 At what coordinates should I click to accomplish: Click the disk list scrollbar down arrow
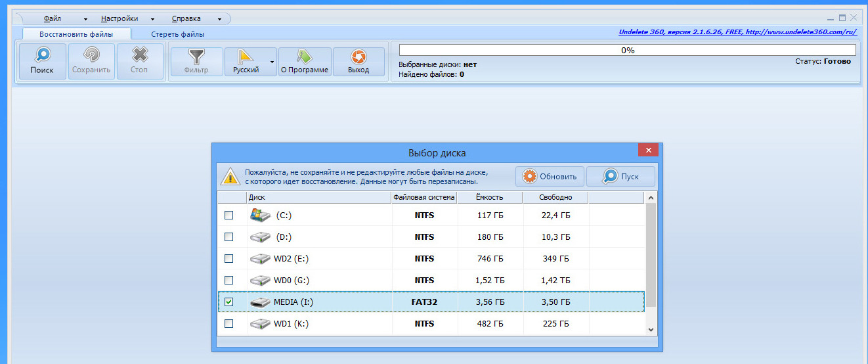[651, 329]
